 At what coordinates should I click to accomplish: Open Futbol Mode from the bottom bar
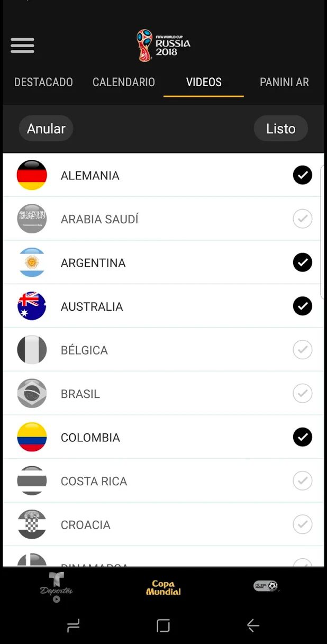point(266,586)
